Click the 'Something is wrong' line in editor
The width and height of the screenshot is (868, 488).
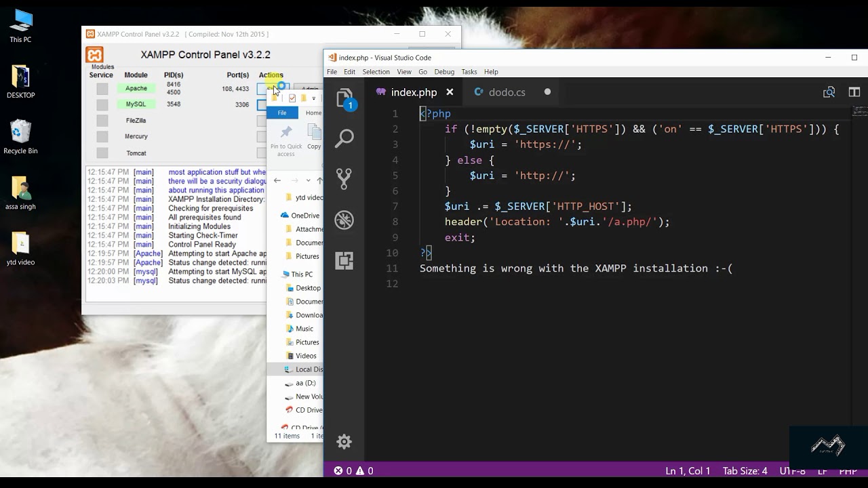click(576, 268)
